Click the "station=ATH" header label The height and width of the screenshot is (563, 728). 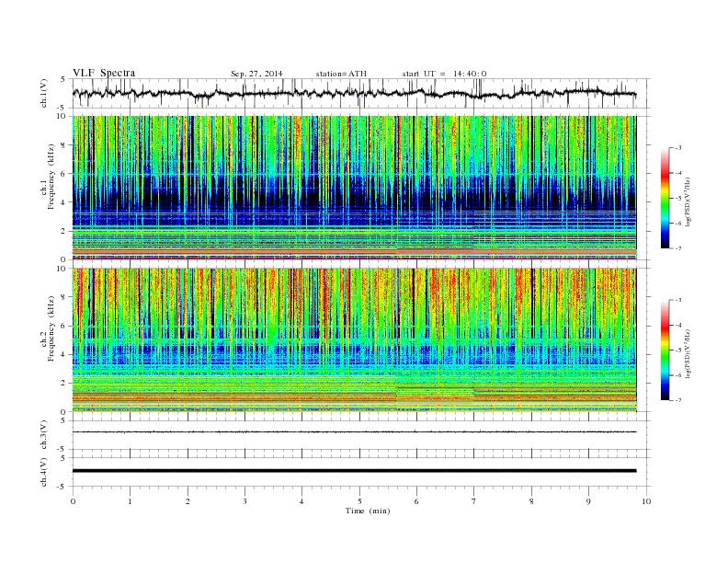tap(341, 74)
